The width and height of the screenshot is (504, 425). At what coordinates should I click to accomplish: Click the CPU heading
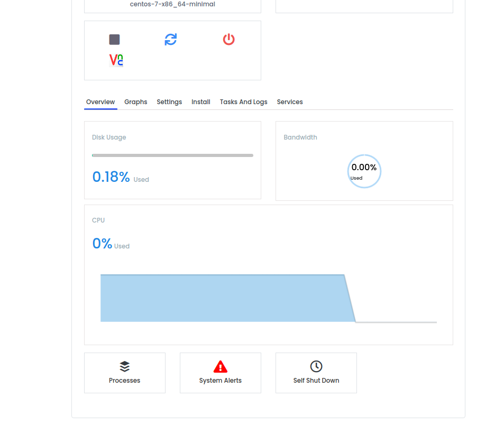[x=98, y=220]
